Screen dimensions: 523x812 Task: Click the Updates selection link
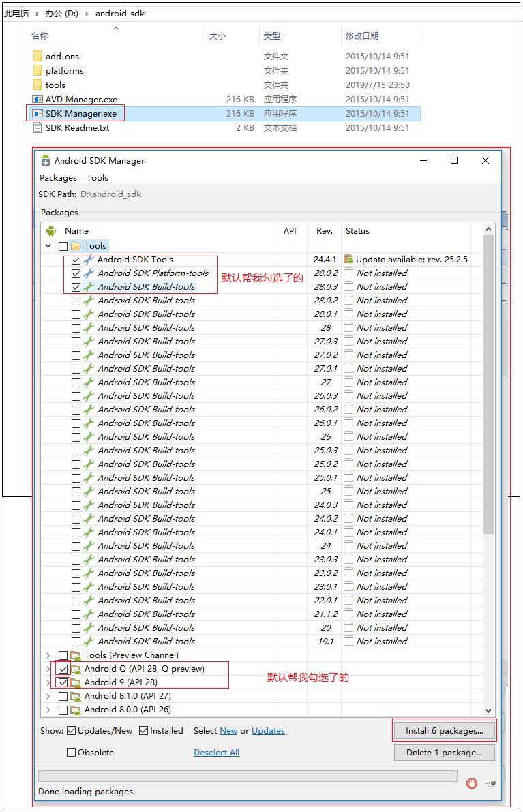point(268,731)
